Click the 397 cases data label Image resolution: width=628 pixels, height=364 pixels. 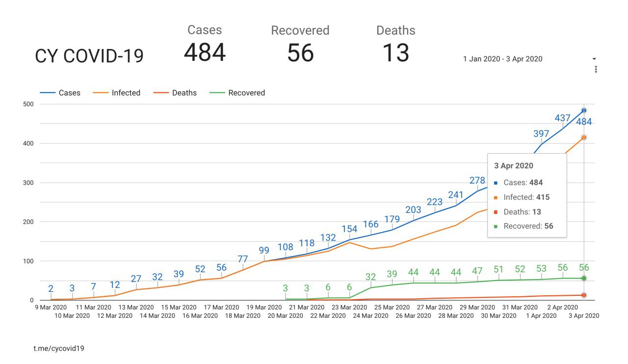(x=541, y=134)
